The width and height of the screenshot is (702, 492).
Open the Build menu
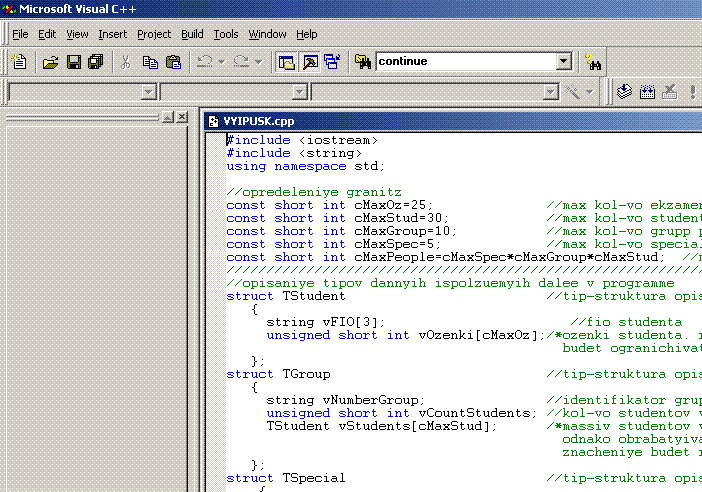click(x=193, y=34)
